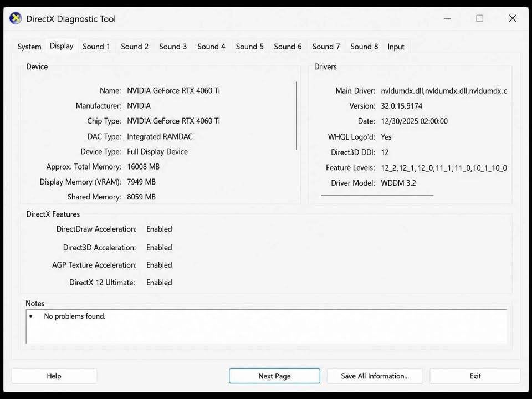Select the Sound 6 tab
This screenshot has width=532, height=399.
[x=288, y=47]
